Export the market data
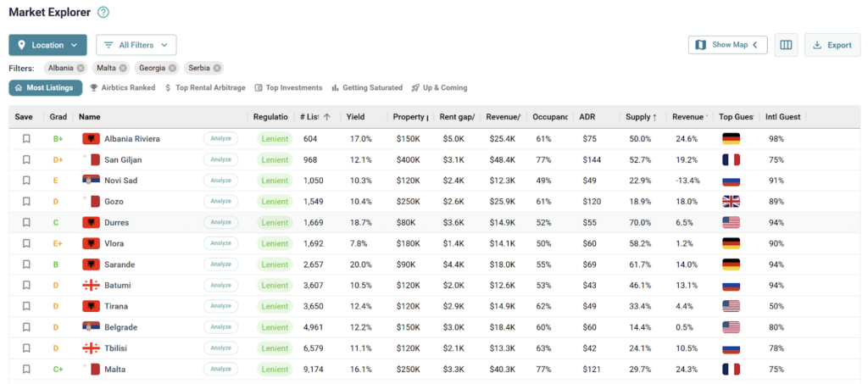868x384 pixels. (x=832, y=45)
